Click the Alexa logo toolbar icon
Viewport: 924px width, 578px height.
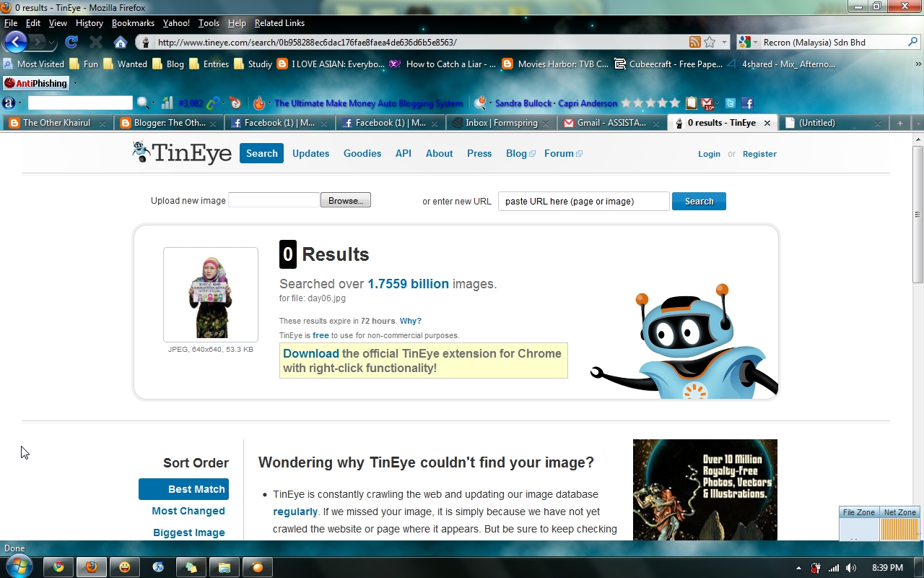9,103
